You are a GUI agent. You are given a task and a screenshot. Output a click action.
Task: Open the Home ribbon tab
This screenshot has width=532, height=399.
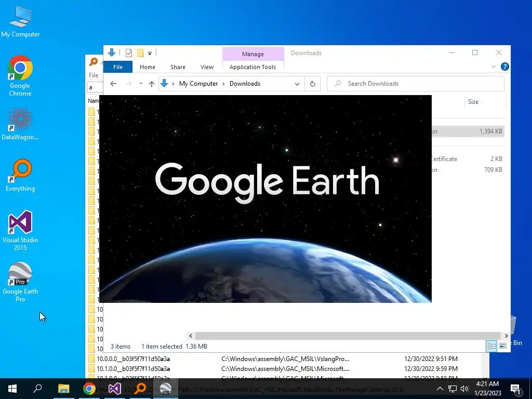pos(147,67)
